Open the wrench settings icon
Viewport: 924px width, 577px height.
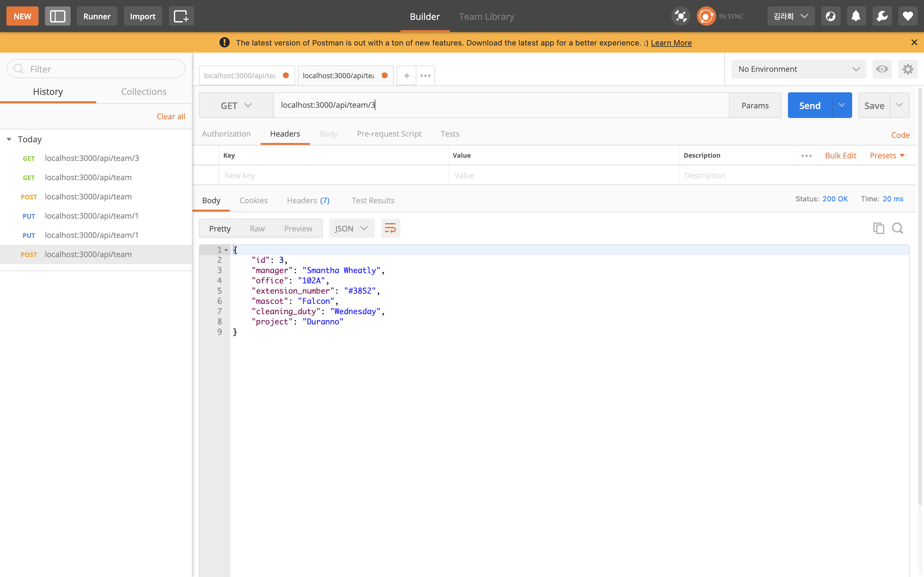[882, 16]
